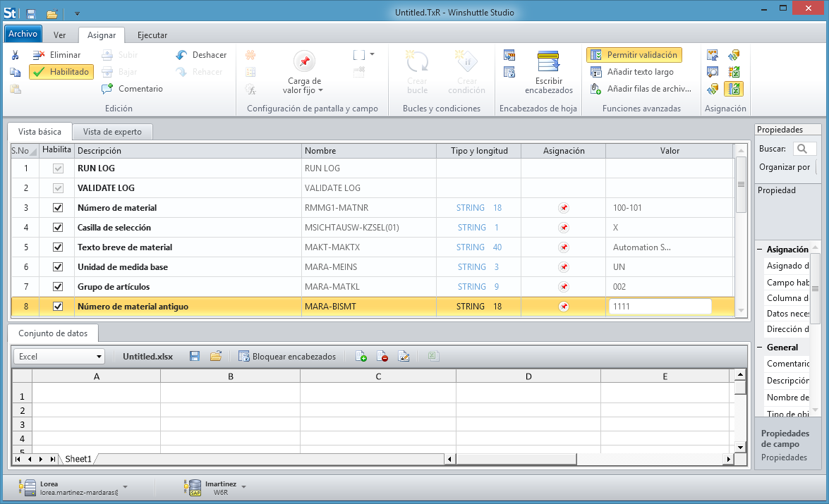The width and height of the screenshot is (829, 504).
Task: Toggle Permitir validación
Action: [x=634, y=55]
